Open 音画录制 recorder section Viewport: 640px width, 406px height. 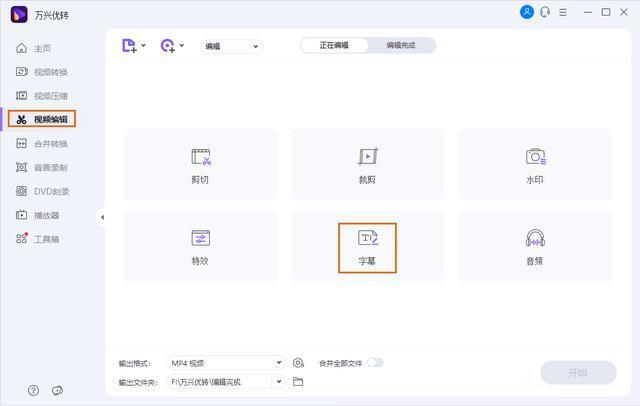(41, 167)
